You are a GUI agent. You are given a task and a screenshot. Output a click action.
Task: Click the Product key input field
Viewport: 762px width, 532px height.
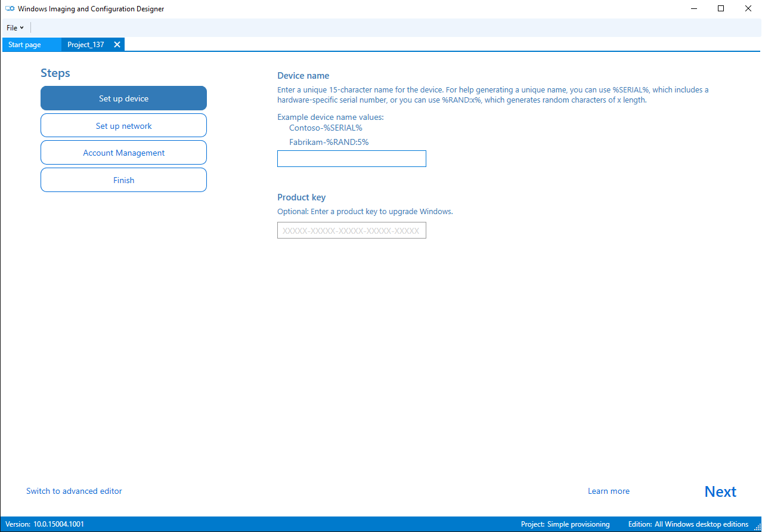coord(351,230)
